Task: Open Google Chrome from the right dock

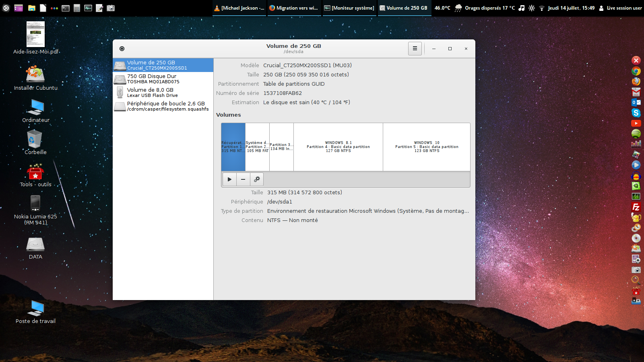Action: [636, 71]
